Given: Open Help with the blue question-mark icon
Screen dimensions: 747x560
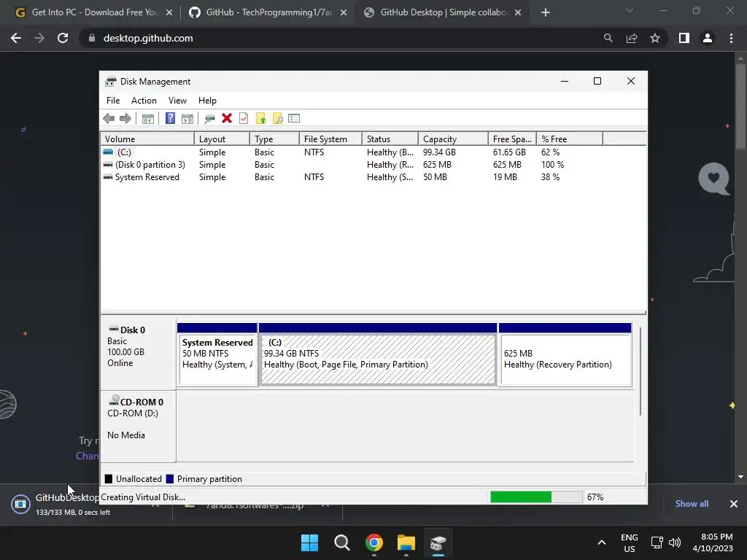Looking at the screenshot, I should (170, 119).
